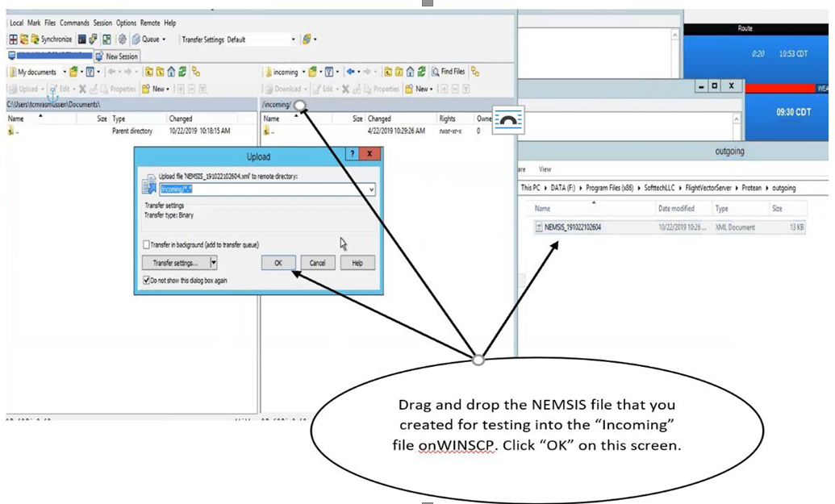The width and height of the screenshot is (835, 504).
Task: Go to local parent directory icon
Action: click(149, 72)
